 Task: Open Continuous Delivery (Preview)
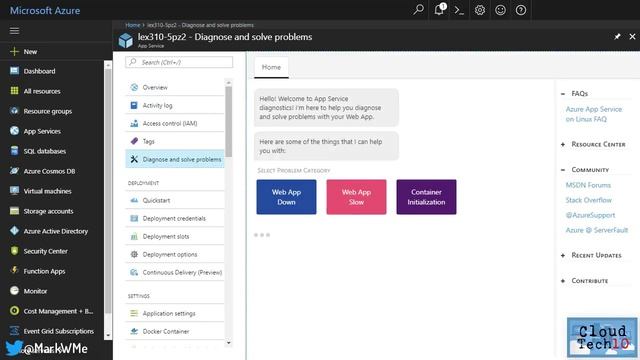click(175, 272)
